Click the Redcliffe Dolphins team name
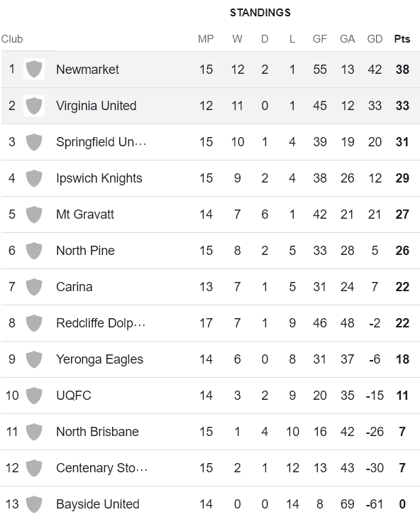 pyautogui.click(x=101, y=323)
